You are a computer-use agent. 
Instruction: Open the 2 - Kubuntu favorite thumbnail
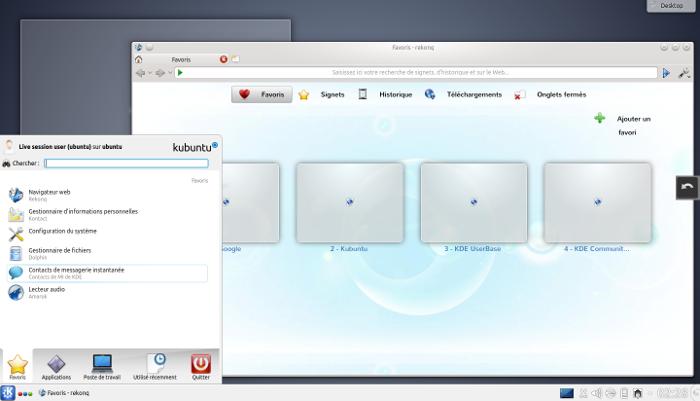(350, 203)
